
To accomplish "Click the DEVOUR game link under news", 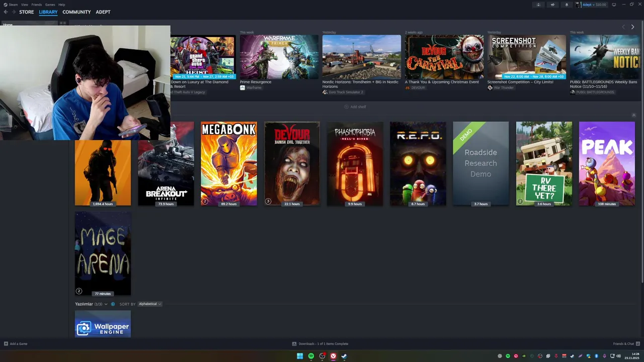I will click(x=415, y=87).
